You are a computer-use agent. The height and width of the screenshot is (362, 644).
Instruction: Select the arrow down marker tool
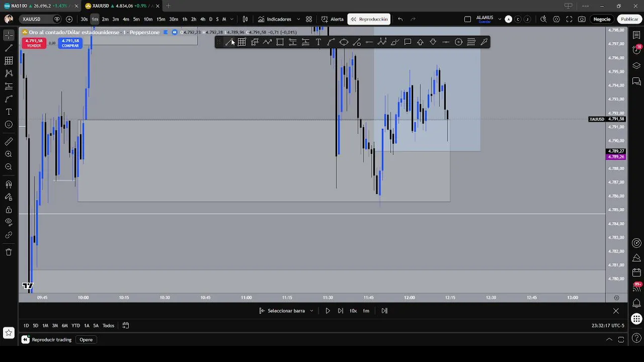click(433, 42)
